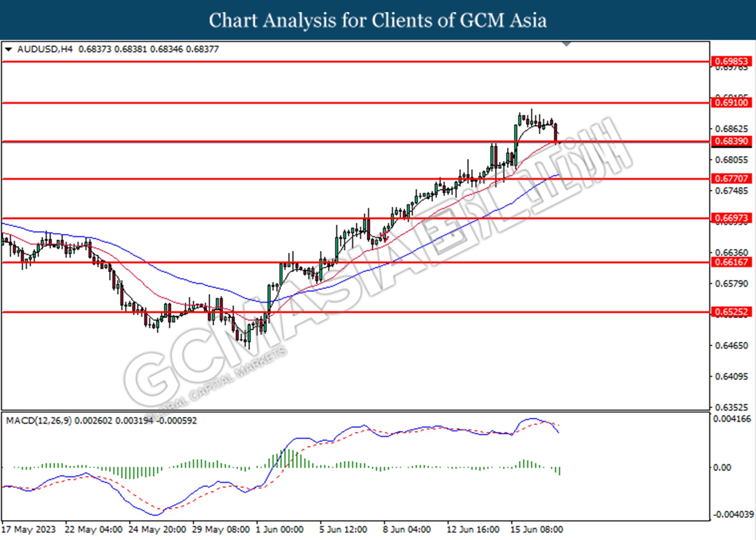Select the 0.67707 price level label
The width and height of the screenshot is (756, 540).
(x=731, y=178)
